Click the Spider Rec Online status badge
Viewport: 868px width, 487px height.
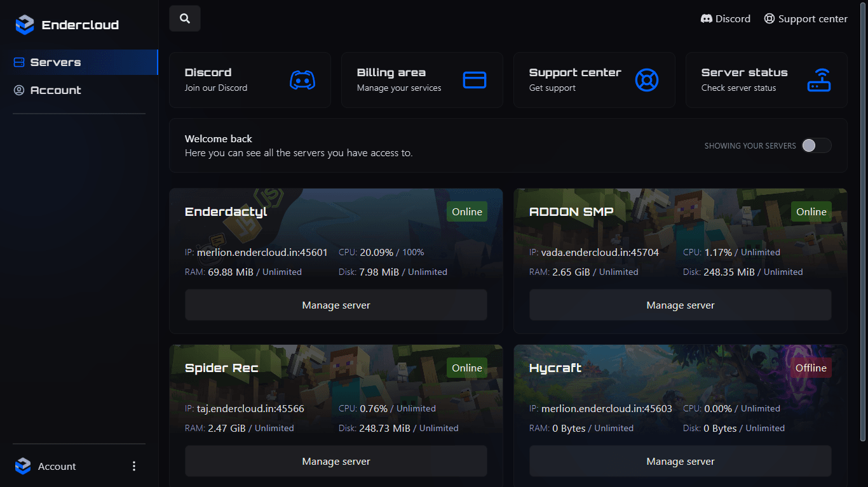(467, 368)
